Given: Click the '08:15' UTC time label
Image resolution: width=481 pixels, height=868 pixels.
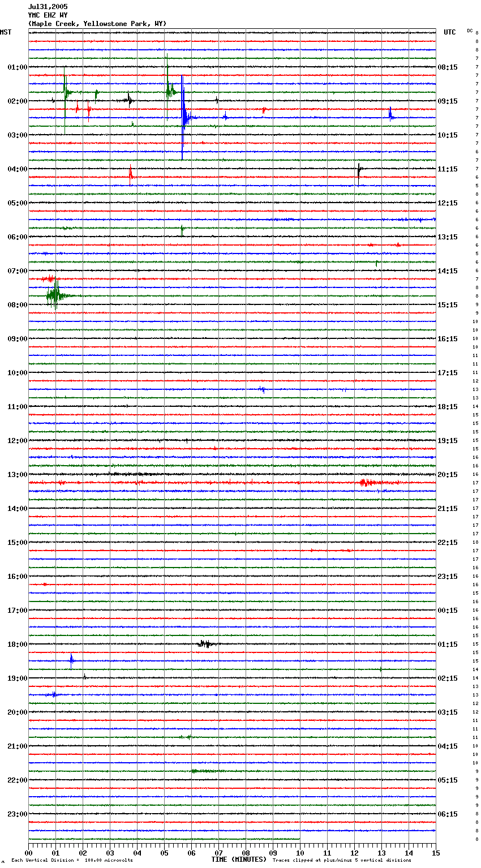Looking at the screenshot, I should tap(448, 67).
